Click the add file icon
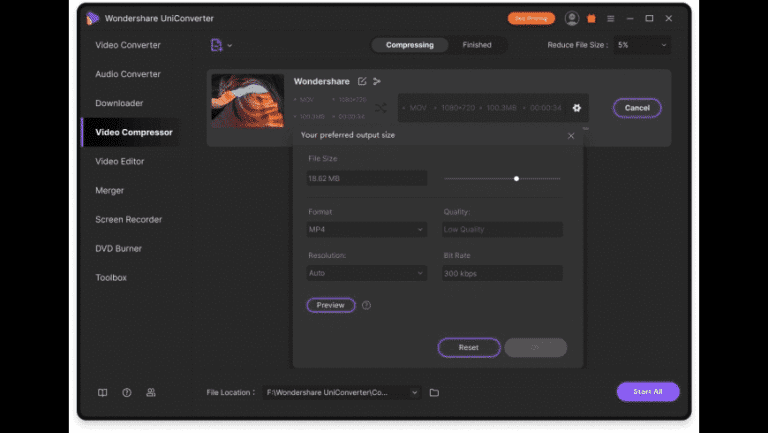This screenshot has height=433, width=768. (x=217, y=45)
